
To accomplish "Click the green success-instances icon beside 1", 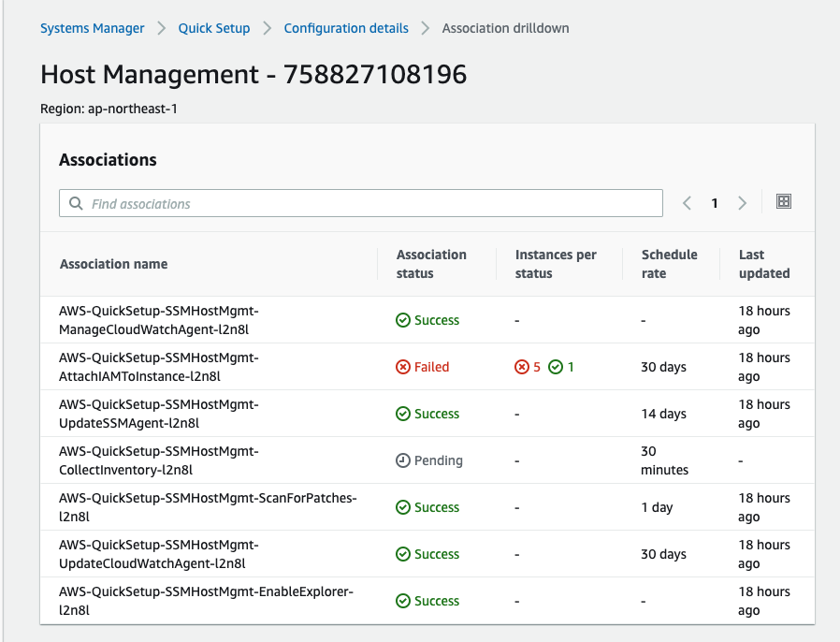I will 556,367.
